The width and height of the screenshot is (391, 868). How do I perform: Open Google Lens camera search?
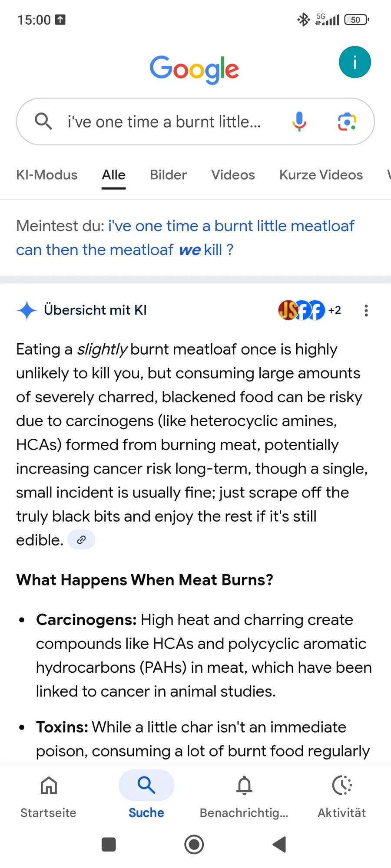pyautogui.click(x=347, y=122)
